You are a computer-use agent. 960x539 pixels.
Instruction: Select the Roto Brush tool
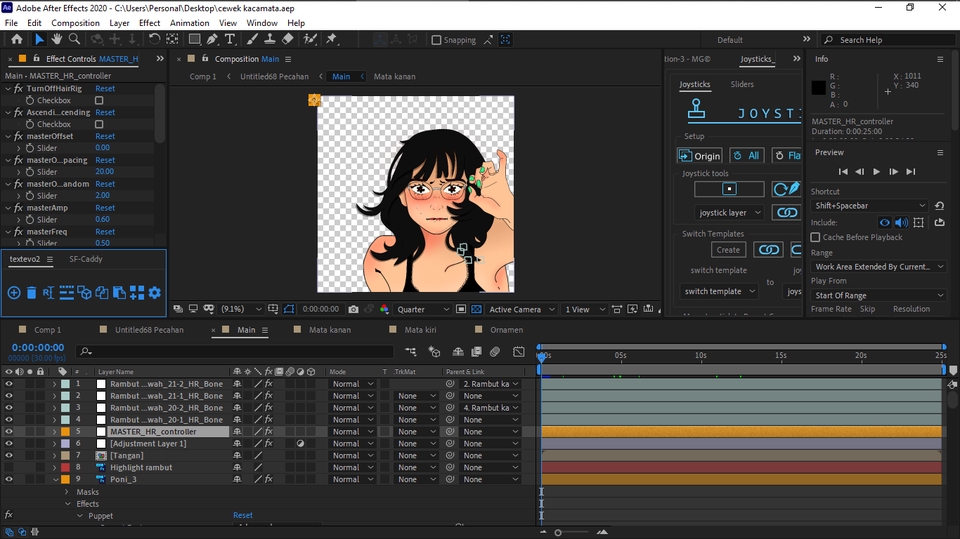pyautogui.click(x=310, y=39)
